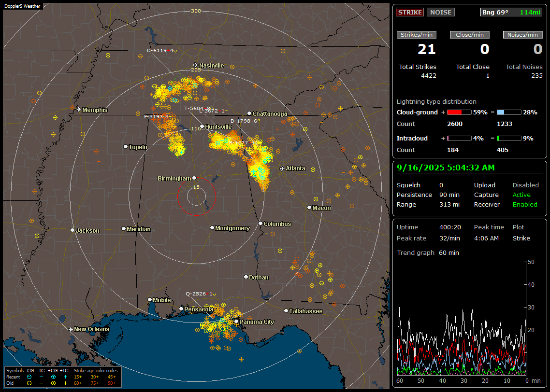Click the Peak rate value 32/min
550x392 pixels.
coord(450,238)
